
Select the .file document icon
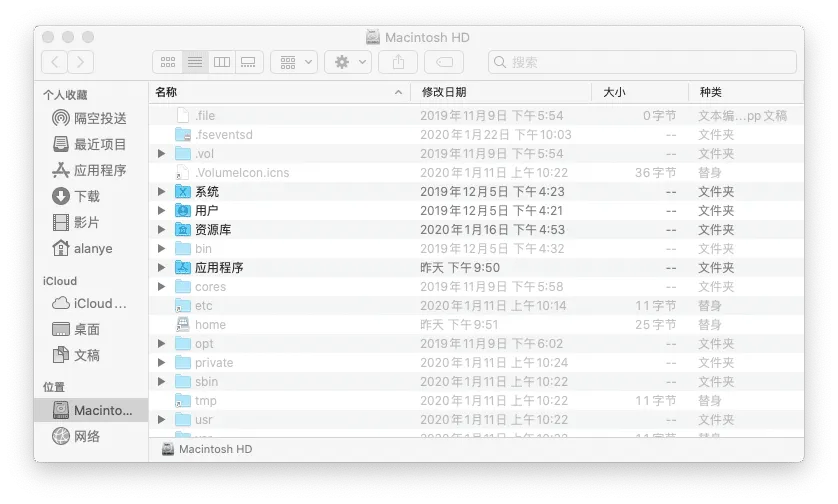(183, 115)
